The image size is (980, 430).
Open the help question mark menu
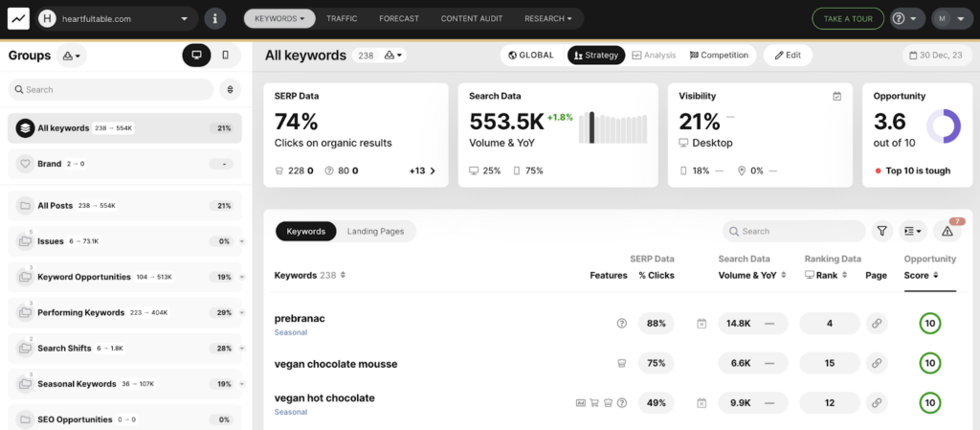pos(904,18)
